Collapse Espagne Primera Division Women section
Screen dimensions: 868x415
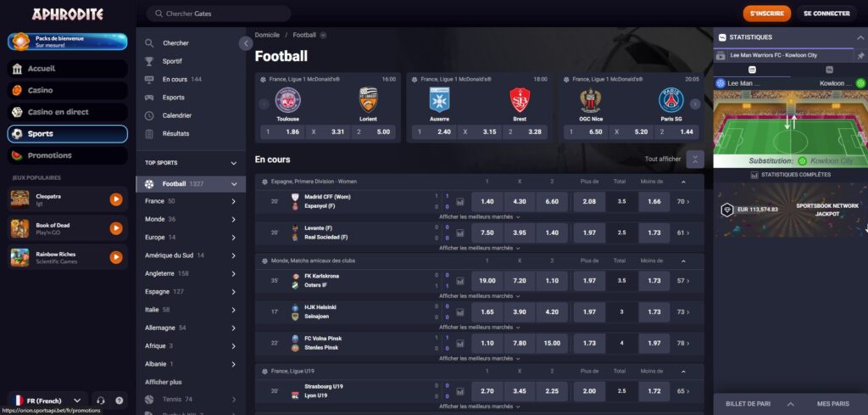coord(696,182)
